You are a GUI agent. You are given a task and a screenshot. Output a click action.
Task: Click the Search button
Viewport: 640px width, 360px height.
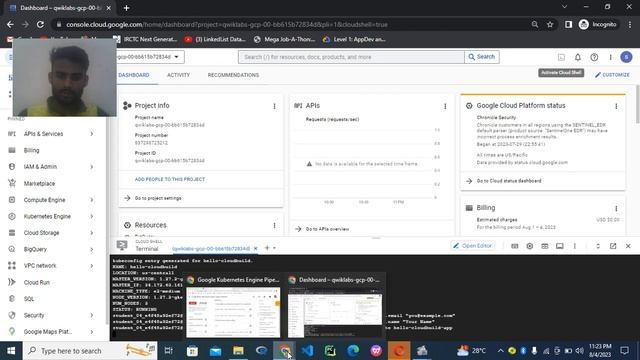(x=482, y=57)
